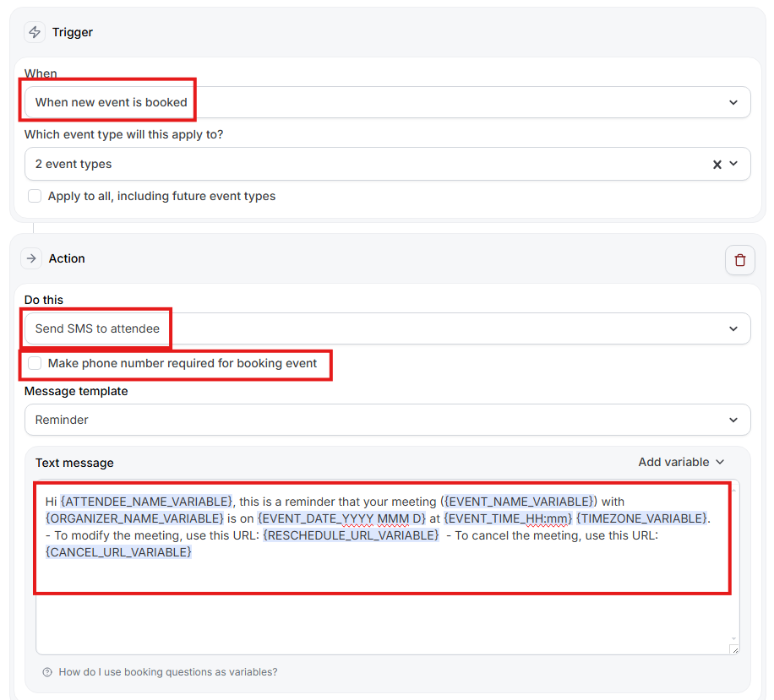The image size is (774, 700).
Task: Click chevron arrow beside 2 event types
Action: [x=733, y=164]
